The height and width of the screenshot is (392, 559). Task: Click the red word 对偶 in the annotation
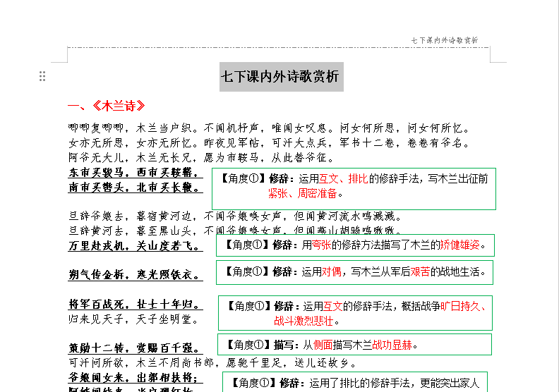(332, 272)
